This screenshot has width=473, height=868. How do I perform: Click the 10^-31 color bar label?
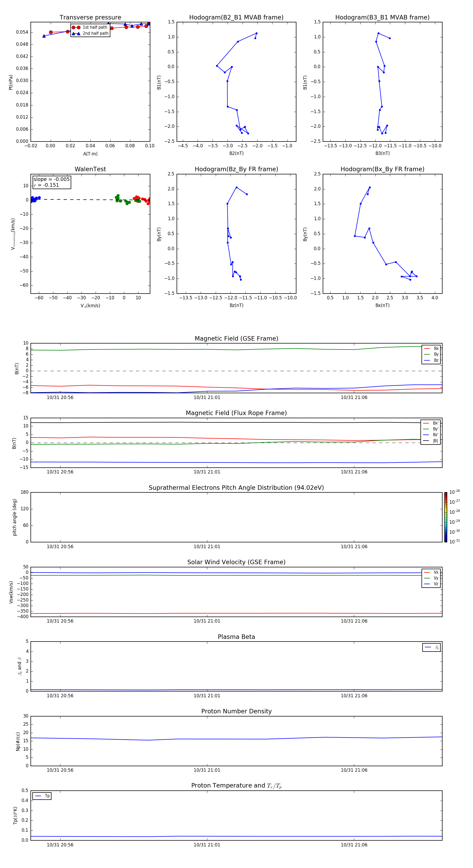pyautogui.click(x=455, y=542)
